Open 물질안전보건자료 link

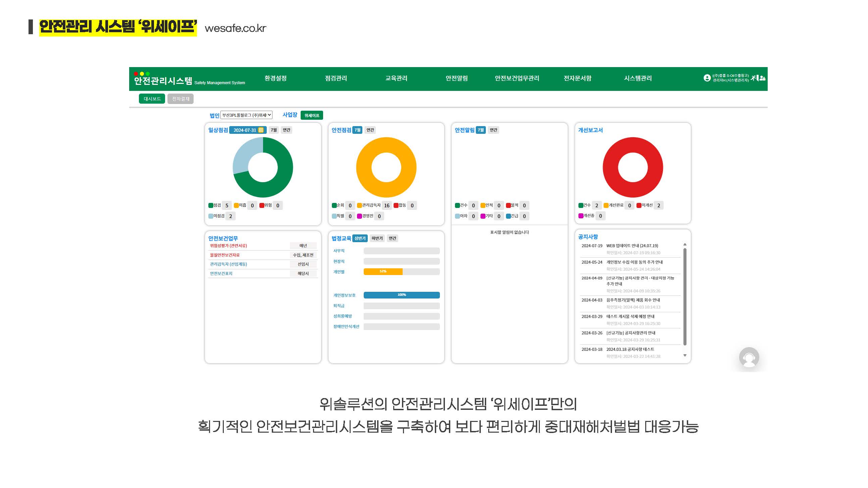click(x=225, y=255)
